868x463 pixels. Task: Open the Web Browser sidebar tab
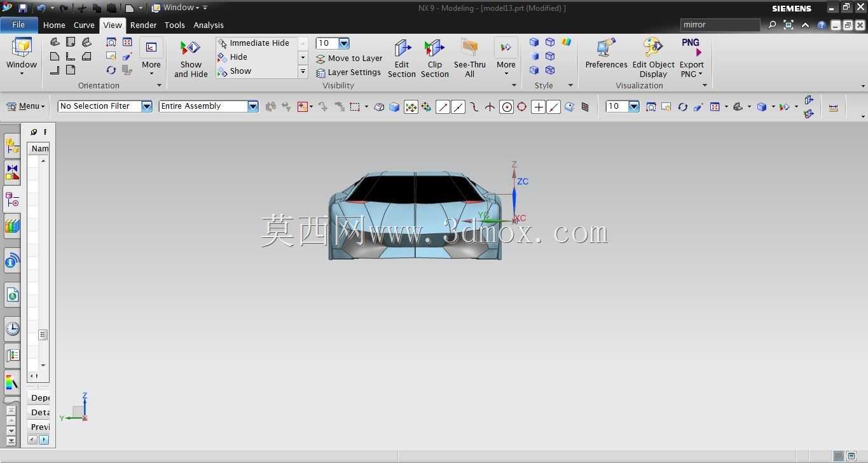12,294
